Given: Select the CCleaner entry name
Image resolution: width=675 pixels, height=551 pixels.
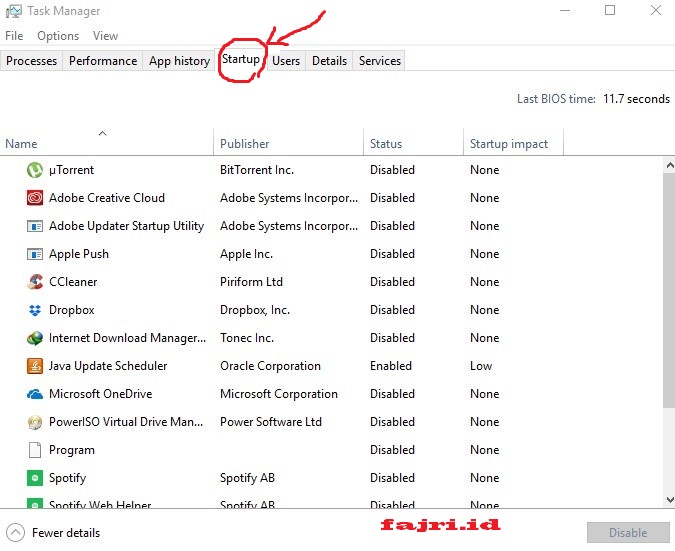Looking at the screenshot, I should (x=73, y=282).
